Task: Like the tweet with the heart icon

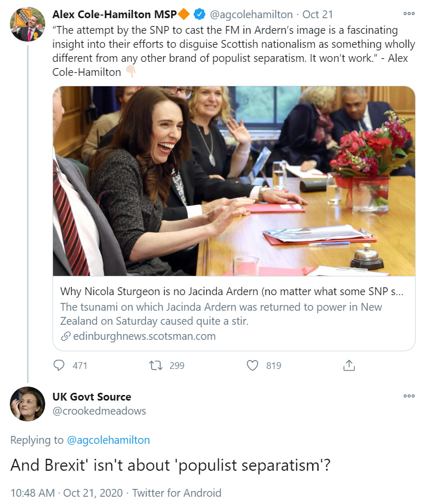Action: [x=253, y=365]
